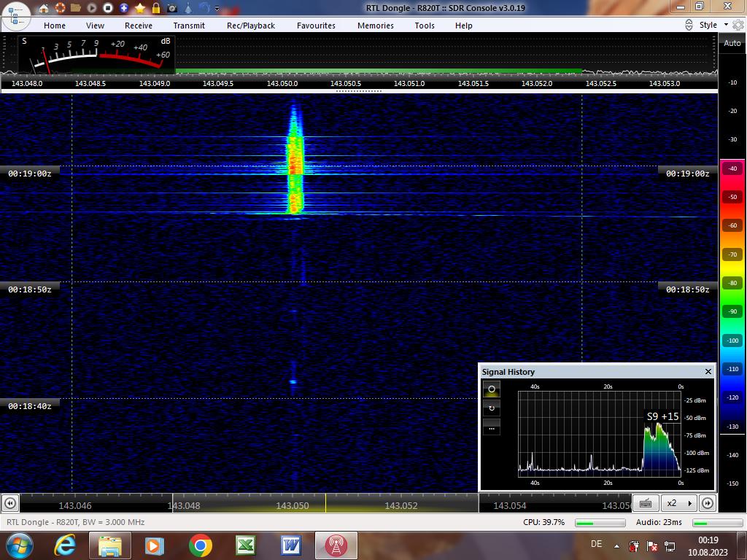Click the 00:18:40z waterfall timestamp
The width and height of the screenshot is (747, 560).
[x=29, y=406]
